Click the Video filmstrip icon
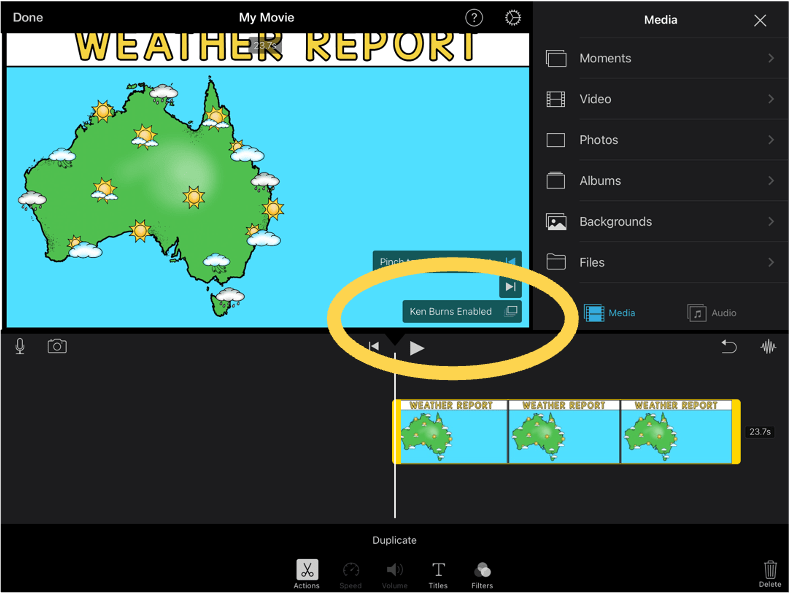The height and width of the screenshot is (595, 792). tap(556, 99)
